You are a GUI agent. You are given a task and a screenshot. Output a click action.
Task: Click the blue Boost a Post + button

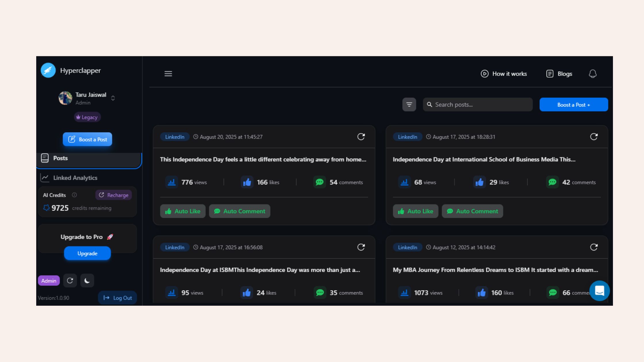(x=574, y=105)
